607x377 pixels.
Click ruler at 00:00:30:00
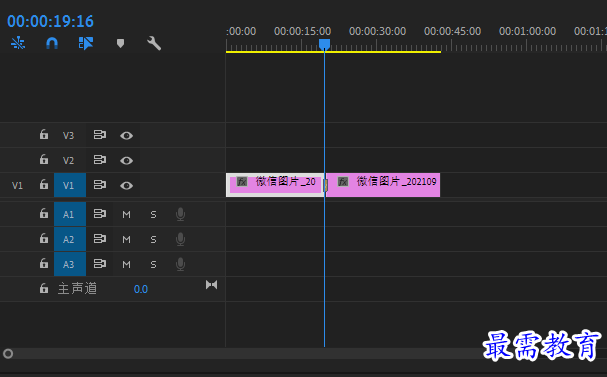tap(377, 31)
